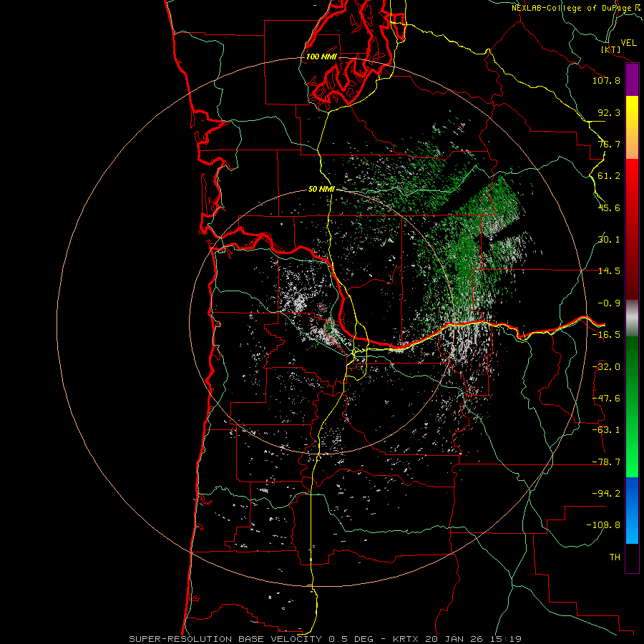Click the 107.8 velocity scale value

606,80
